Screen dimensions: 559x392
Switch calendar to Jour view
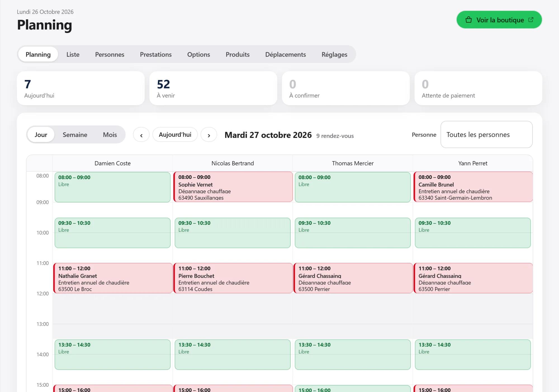coord(41,134)
